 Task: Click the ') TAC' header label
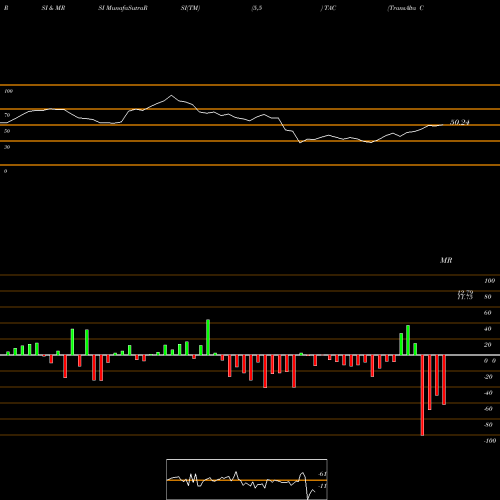(x=328, y=8)
